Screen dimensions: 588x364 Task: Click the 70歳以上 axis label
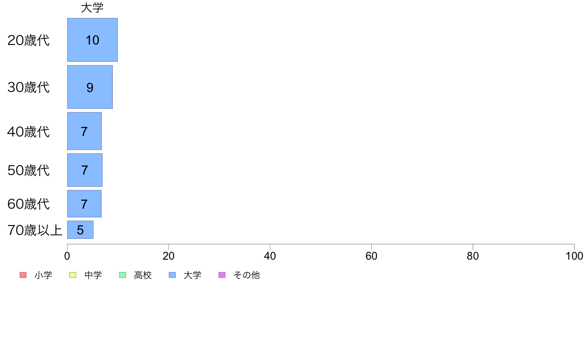click(x=35, y=230)
